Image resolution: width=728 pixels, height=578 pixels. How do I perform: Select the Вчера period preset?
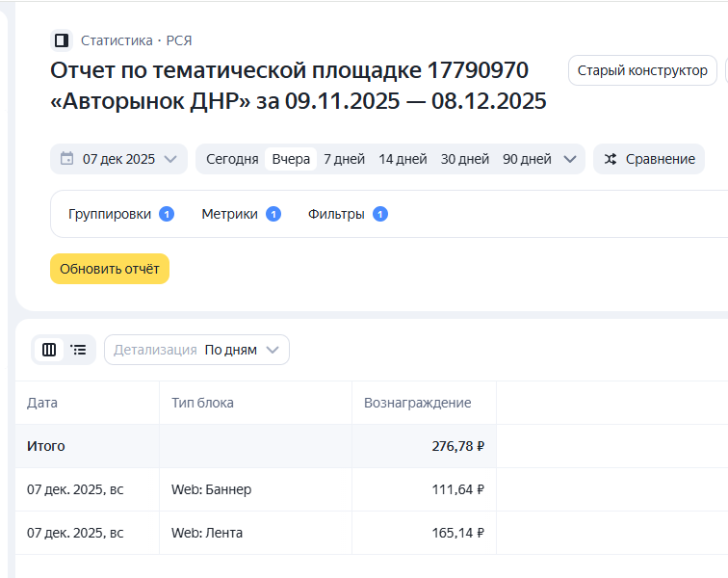(x=291, y=159)
